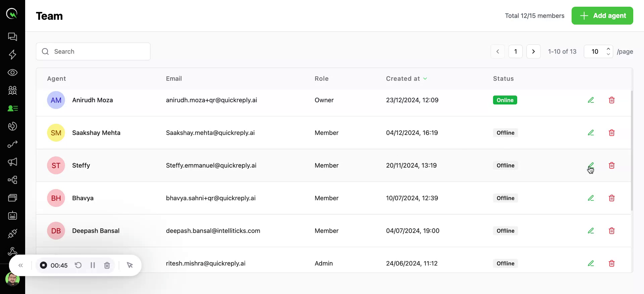The height and width of the screenshot is (294, 644).
Task: Stop the recording at 00:45
Action: pos(44,265)
